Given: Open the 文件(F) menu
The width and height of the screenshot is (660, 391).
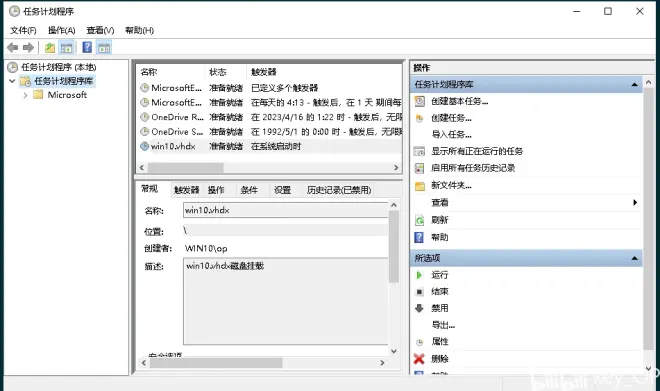Looking at the screenshot, I should coord(23,30).
